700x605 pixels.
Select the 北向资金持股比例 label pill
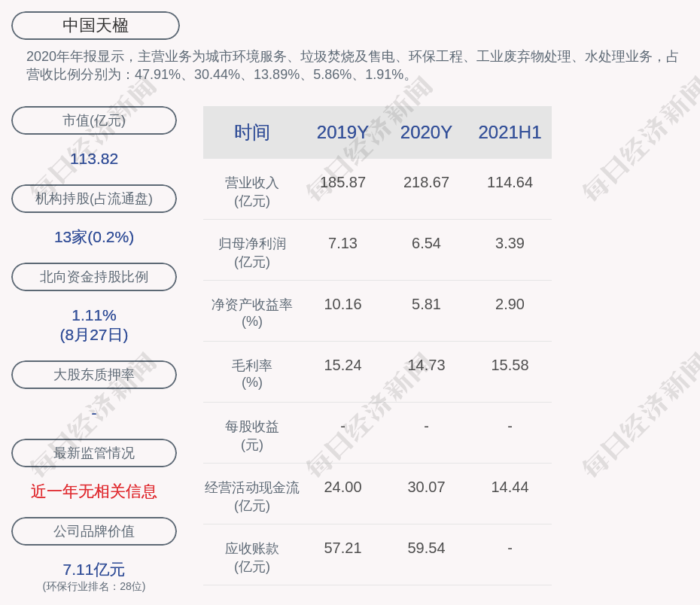click(94, 277)
